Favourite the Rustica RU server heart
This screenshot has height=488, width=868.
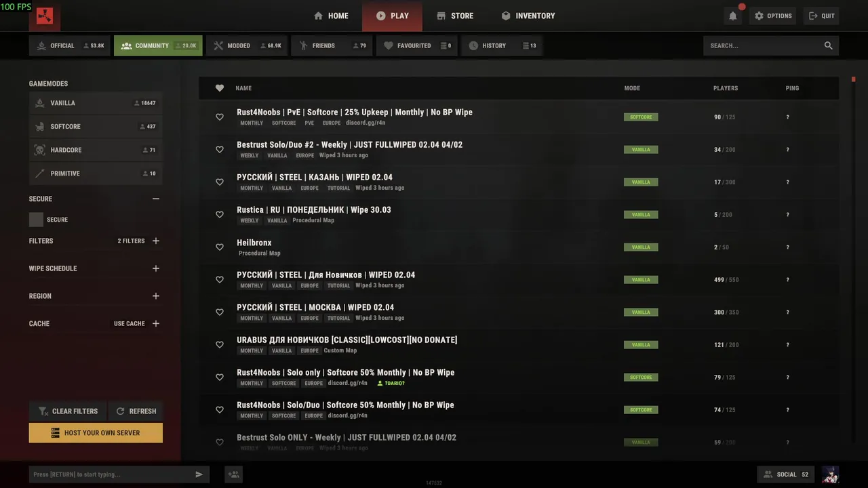(x=220, y=215)
